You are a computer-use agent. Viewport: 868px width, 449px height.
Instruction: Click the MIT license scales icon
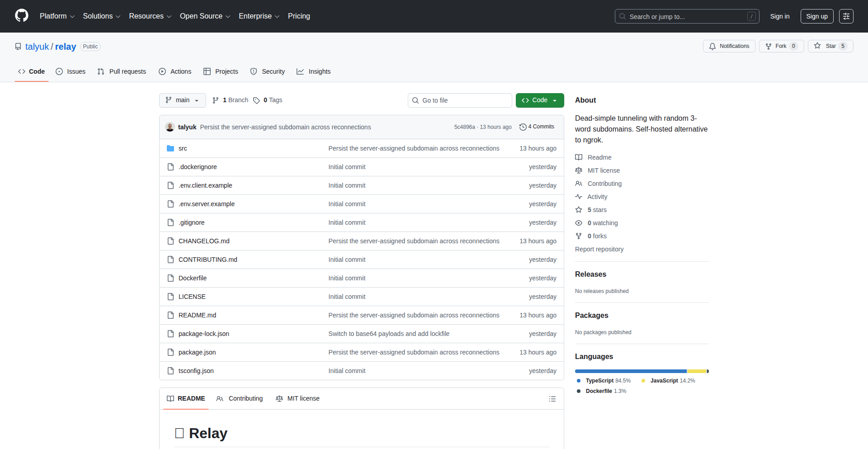click(579, 170)
